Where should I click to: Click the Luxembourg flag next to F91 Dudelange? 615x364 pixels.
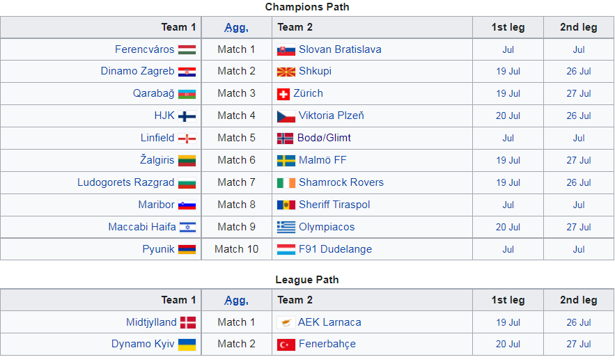(286, 250)
